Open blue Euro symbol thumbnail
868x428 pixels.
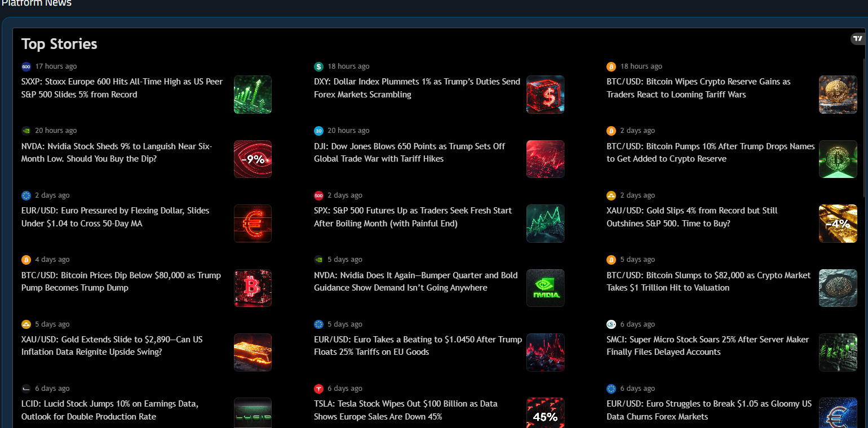[838, 413]
